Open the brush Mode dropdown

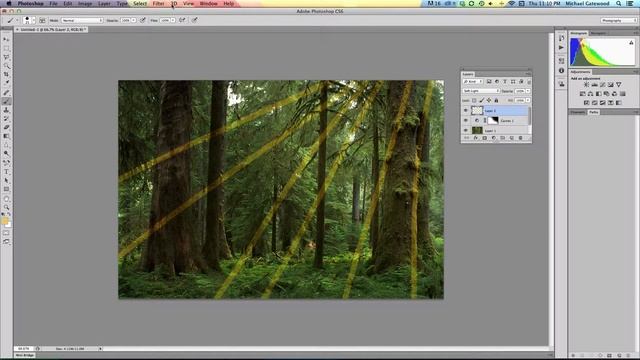(x=82, y=20)
